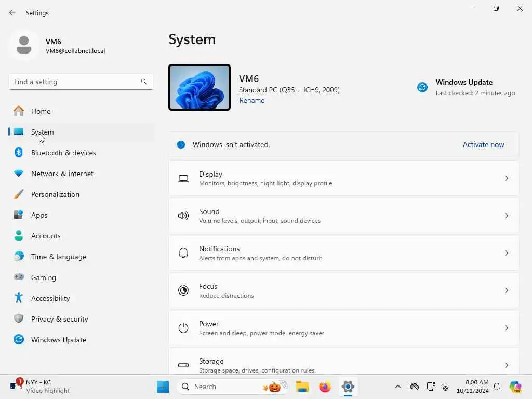This screenshot has height=399, width=532.
Task: Click the "Windows isn't activated." message
Action: [231, 144]
